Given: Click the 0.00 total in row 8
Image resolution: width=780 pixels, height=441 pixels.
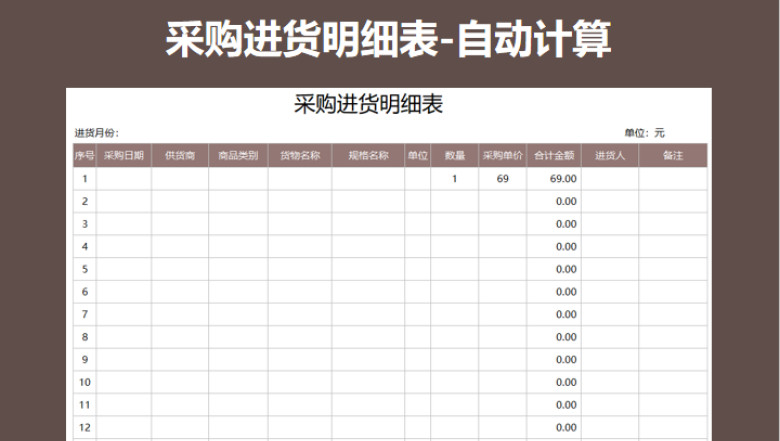Looking at the screenshot, I should click(x=554, y=337).
